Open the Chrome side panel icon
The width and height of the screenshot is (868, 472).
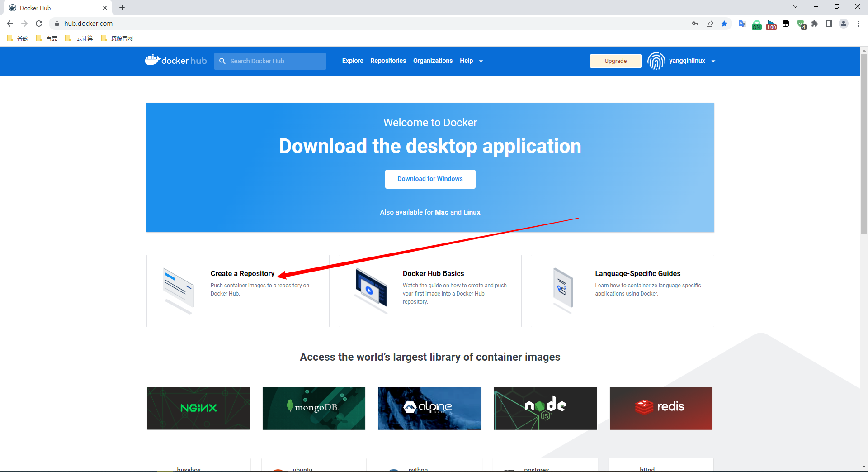[x=829, y=24]
